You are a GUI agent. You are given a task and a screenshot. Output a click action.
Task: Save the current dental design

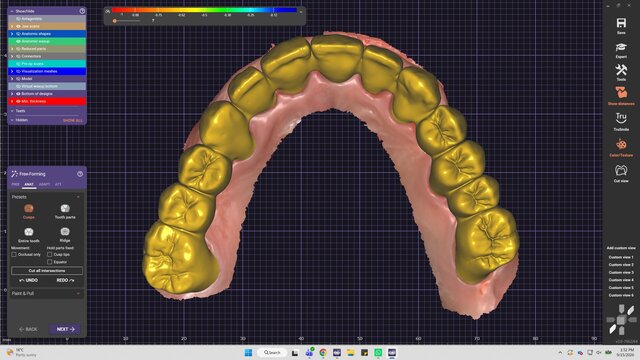[x=621, y=26]
